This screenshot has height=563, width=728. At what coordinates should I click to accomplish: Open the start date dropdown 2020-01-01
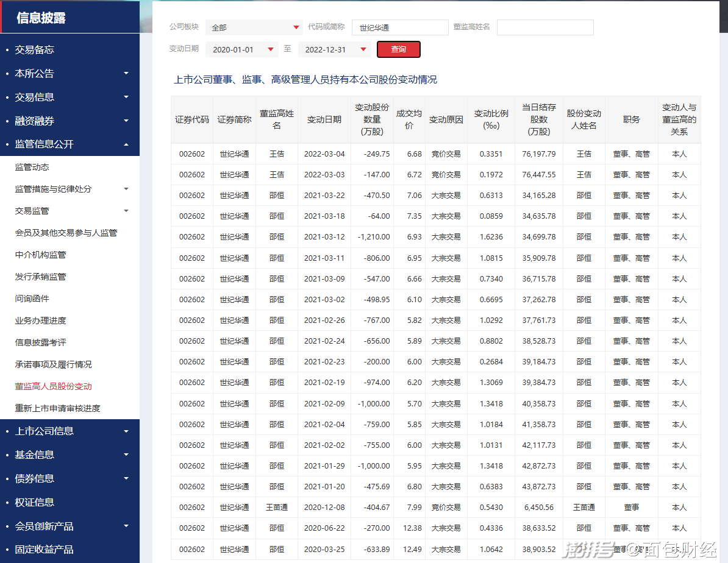(242, 50)
